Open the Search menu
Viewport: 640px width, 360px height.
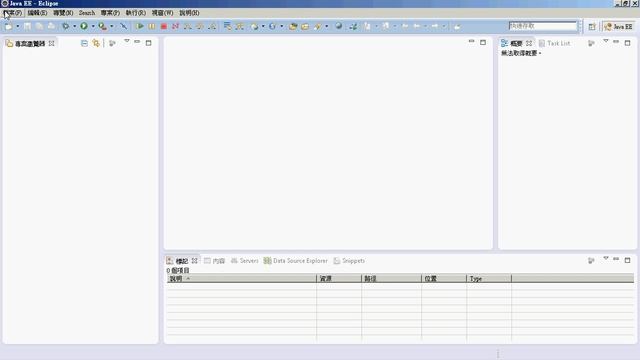click(87, 13)
